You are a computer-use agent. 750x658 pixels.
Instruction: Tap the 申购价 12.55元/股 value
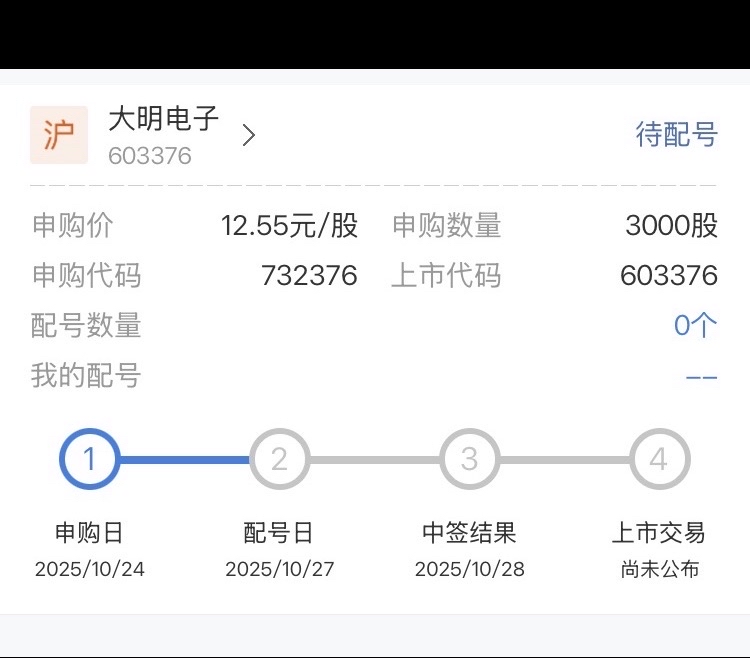pyautogui.click(x=289, y=226)
